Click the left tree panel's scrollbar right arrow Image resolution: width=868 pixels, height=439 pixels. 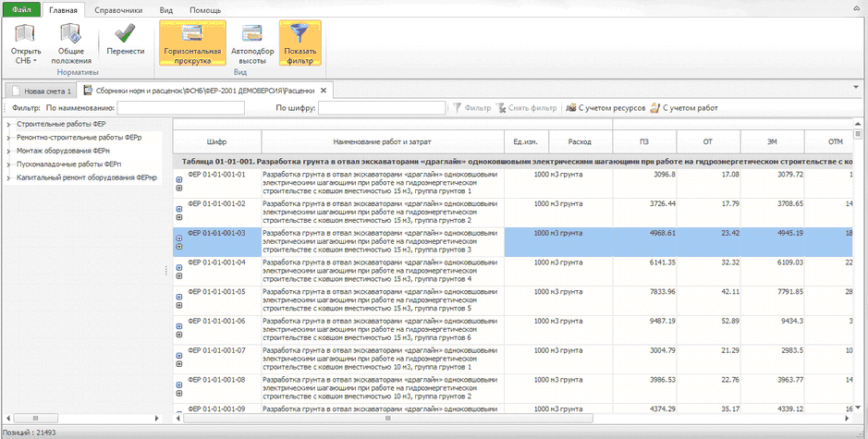[158, 419]
